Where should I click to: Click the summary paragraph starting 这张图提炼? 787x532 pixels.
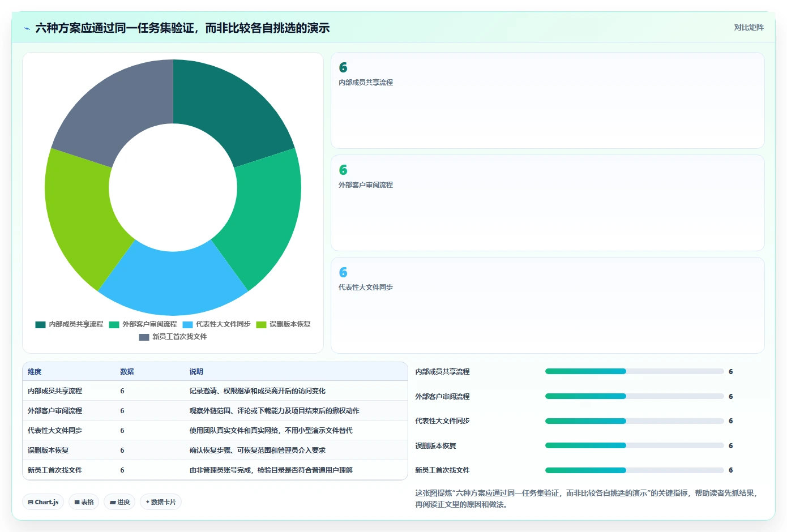(586, 499)
